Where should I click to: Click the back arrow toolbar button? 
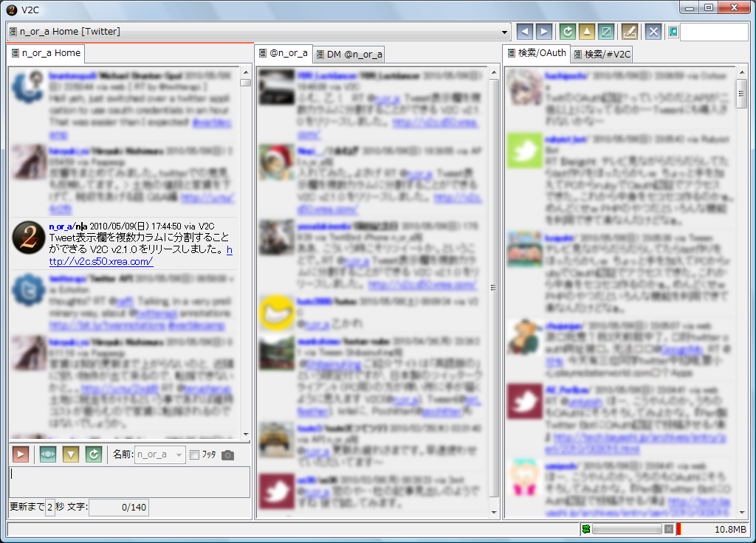pos(524,31)
